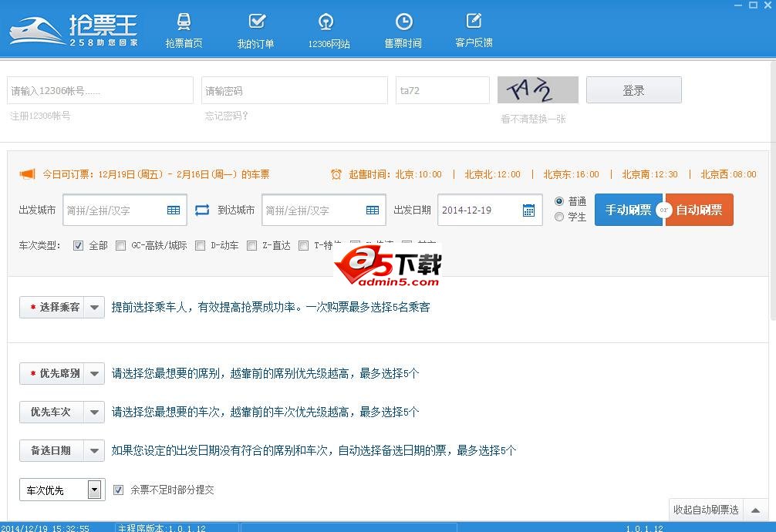
Task: Expand the 优先车次 dropdown arrow
Action: [95, 412]
